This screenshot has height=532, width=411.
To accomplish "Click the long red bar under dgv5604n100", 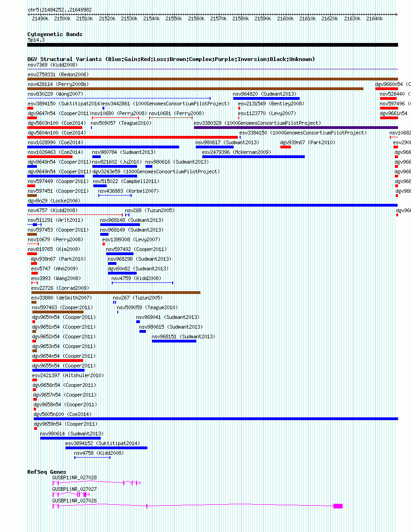I will click(133, 137).
